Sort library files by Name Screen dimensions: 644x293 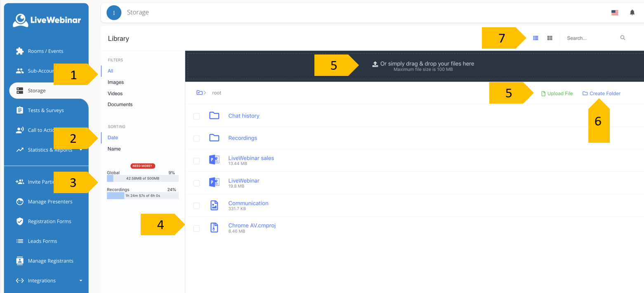pos(114,149)
